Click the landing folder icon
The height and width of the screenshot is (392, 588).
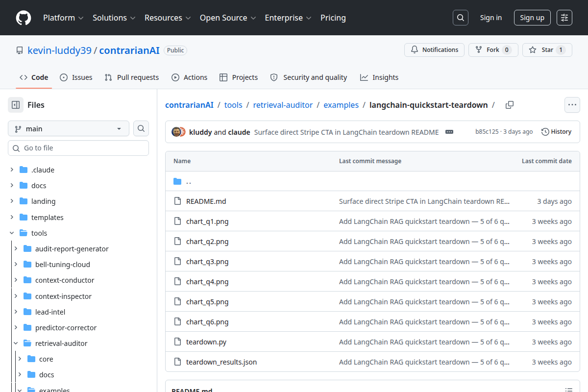click(24, 201)
